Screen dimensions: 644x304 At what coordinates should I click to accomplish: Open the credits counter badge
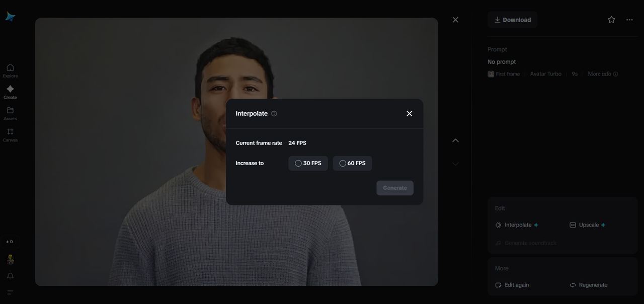pyautogui.click(x=10, y=242)
